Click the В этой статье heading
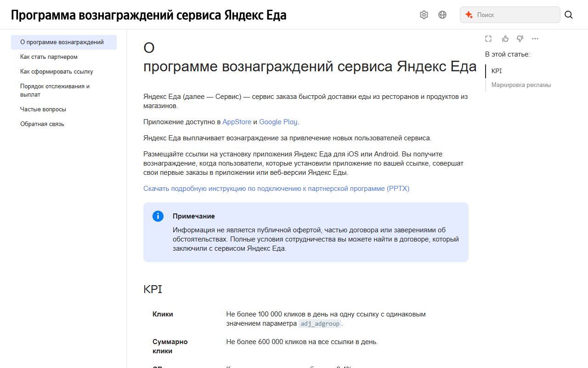The height and width of the screenshot is (368, 588). 508,54
